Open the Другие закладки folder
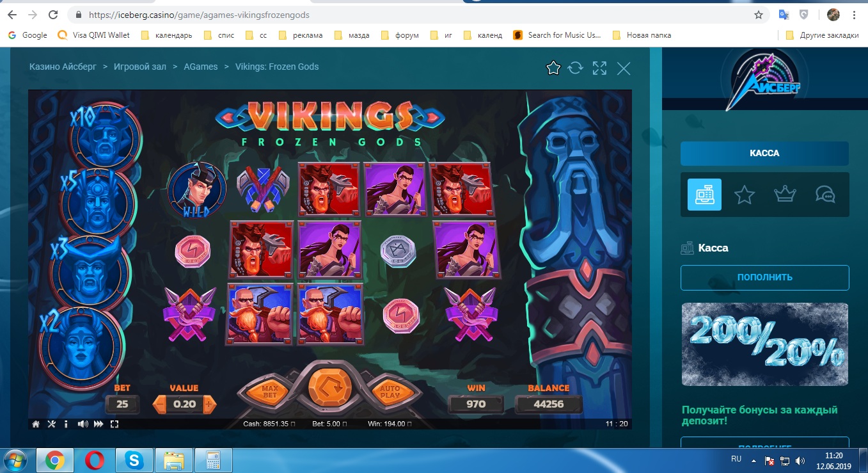The image size is (868, 473). pos(822,35)
